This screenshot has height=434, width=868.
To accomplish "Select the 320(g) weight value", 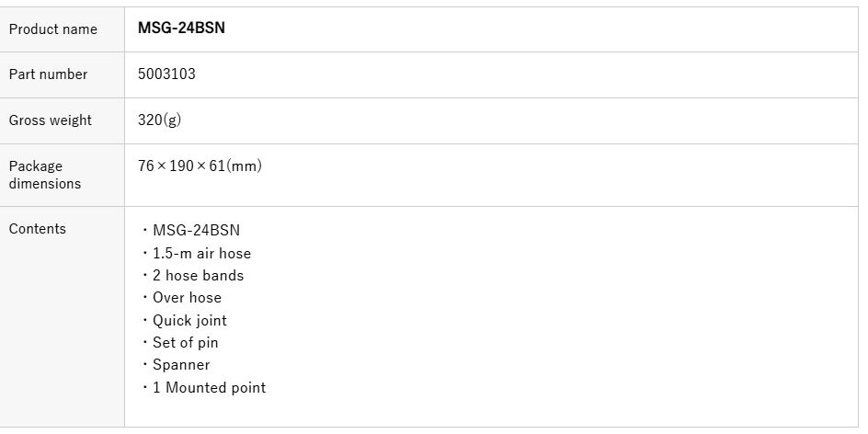I will [159, 120].
